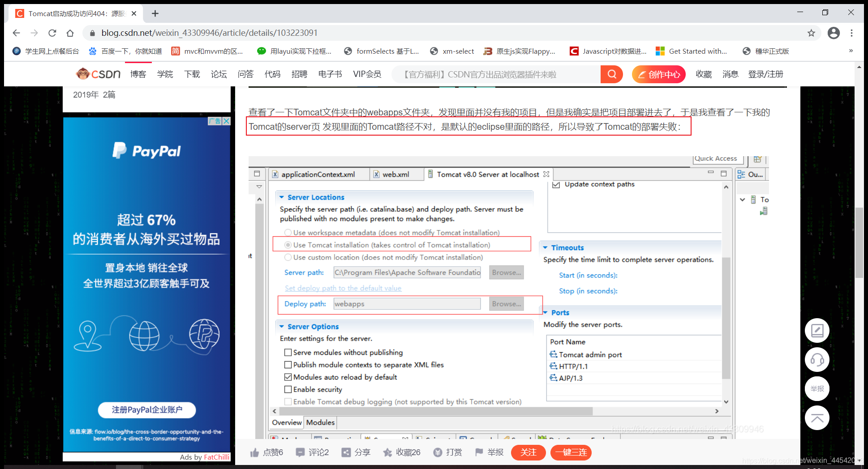Image resolution: width=868 pixels, height=469 pixels.
Task: Open the 下载 nav item
Action: coord(192,74)
